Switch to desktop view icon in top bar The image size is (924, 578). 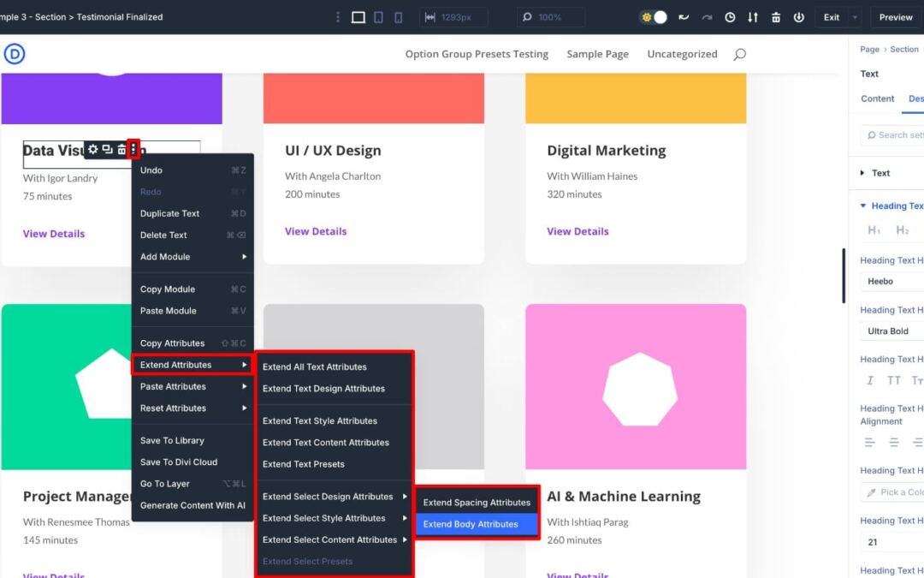click(358, 17)
